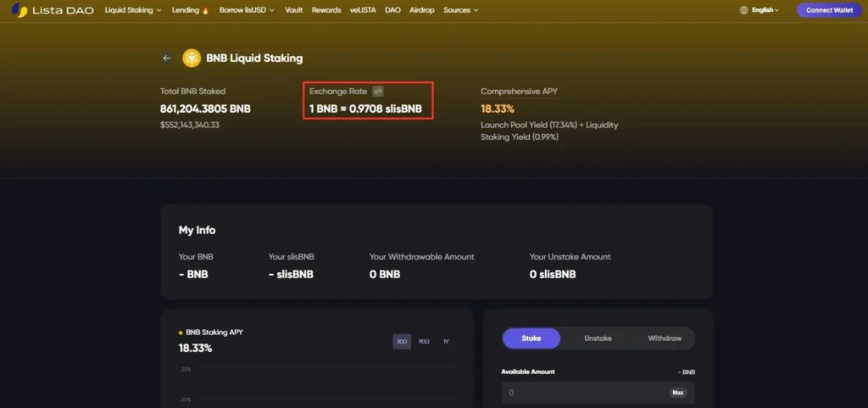
Task: Click the Max button
Action: pos(677,393)
